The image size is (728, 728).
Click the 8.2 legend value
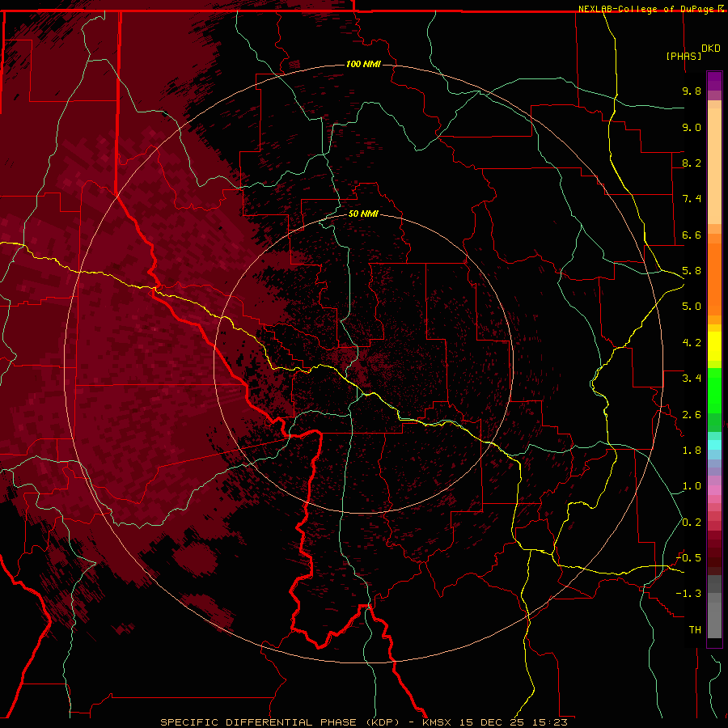[x=692, y=163]
